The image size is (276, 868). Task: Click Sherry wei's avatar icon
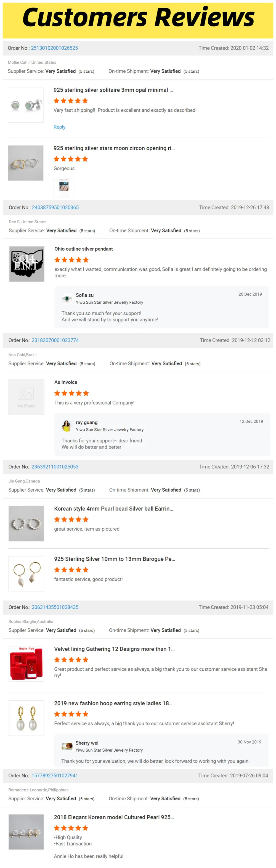67,746
